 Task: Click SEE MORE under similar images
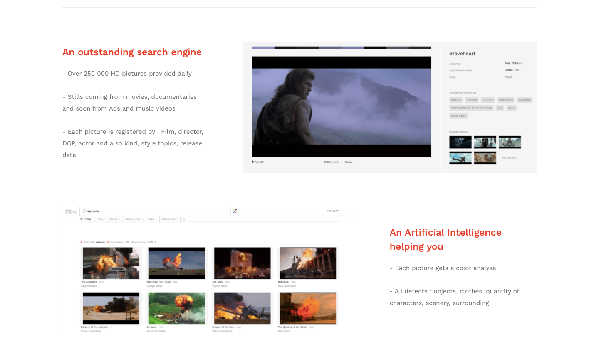tap(509, 158)
